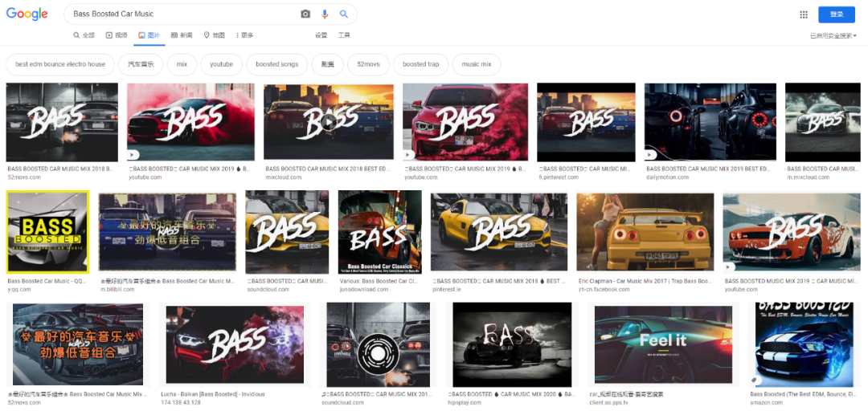This screenshot has width=868, height=411.
Task: Open the dailymotion.com black cars thumbnail
Action: click(710, 122)
